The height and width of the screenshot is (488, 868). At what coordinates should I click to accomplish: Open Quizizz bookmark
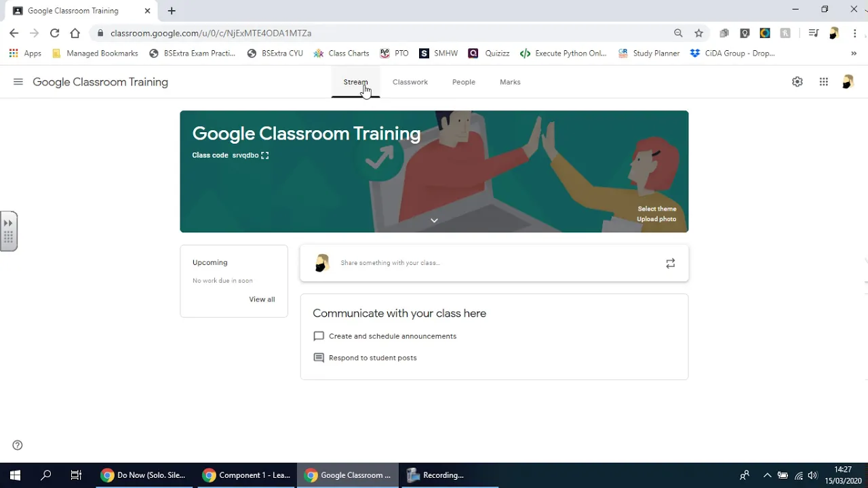[x=488, y=54]
